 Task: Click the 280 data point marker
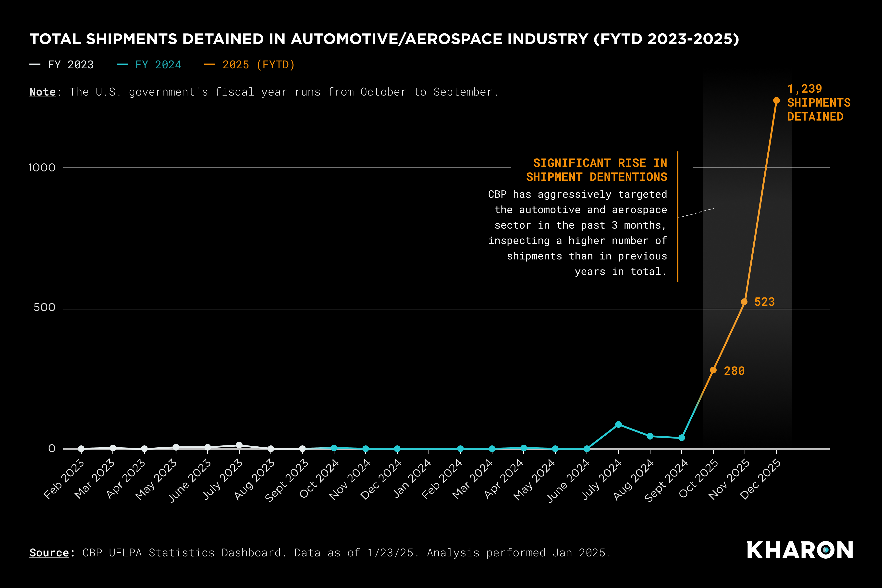pyautogui.click(x=713, y=370)
